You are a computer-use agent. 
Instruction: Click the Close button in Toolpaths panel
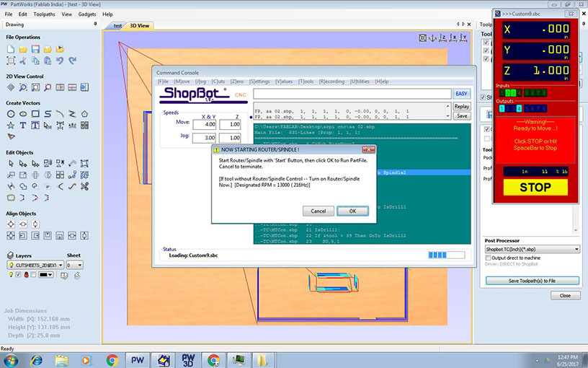565,296
